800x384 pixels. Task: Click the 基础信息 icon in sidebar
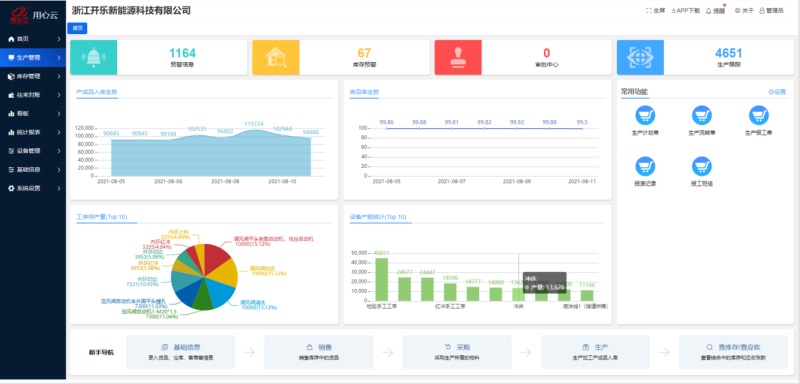[x=11, y=169]
